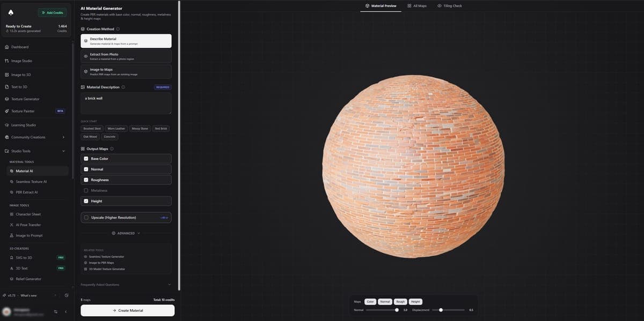
Task: Click the SVG to 3D icon
Action: point(12,258)
